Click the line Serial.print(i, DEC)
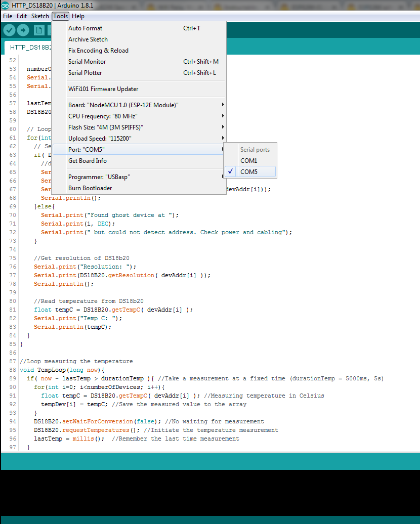The image size is (420, 524). point(78,224)
